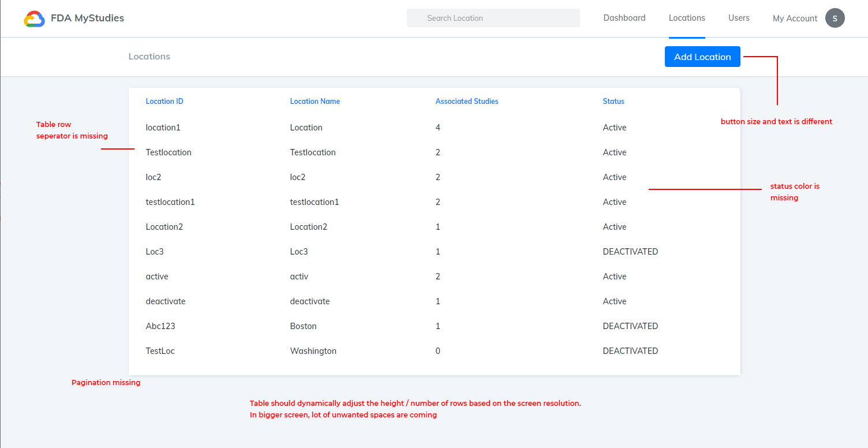Select Location2 in Location ID column
Screen dimensions: 868x448
coord(164,227)
